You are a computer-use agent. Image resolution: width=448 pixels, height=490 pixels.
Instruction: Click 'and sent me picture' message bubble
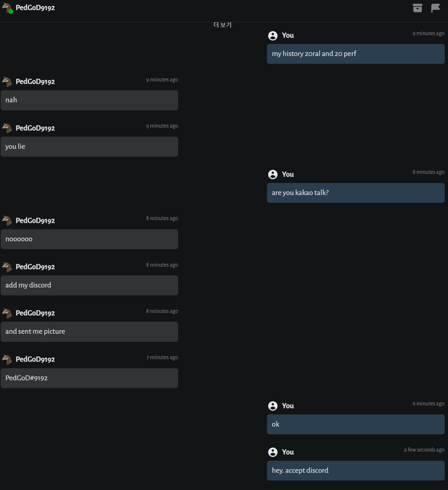(90, 332)
